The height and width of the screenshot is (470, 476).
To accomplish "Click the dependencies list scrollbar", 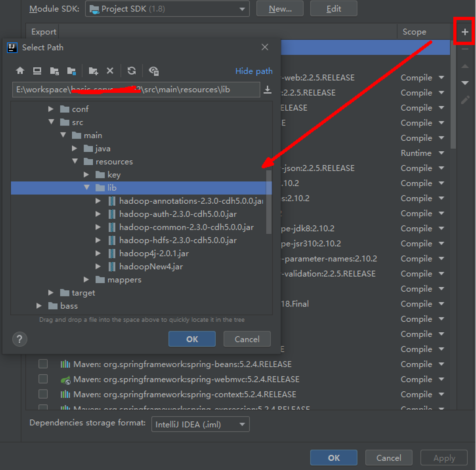I will 453,94.
